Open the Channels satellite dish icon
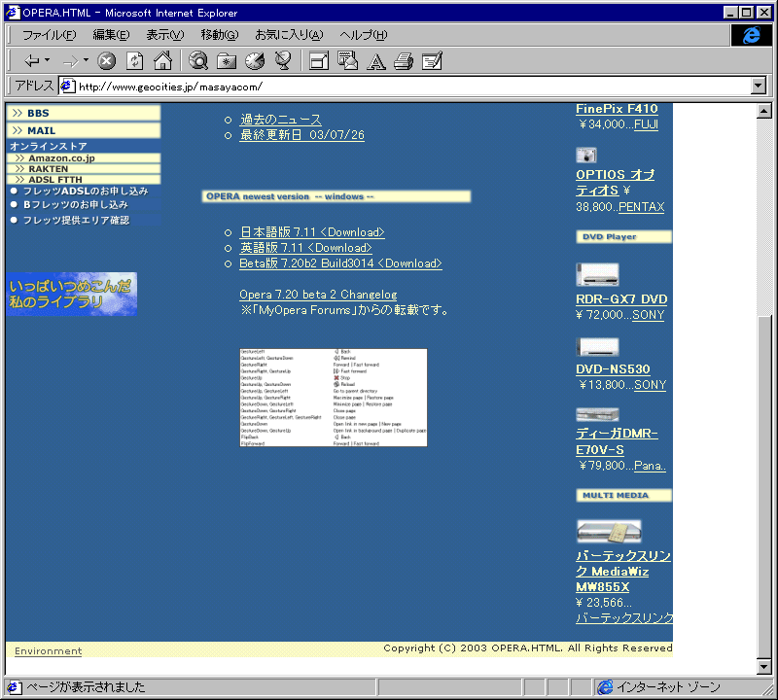 click(x=283, y=61)
